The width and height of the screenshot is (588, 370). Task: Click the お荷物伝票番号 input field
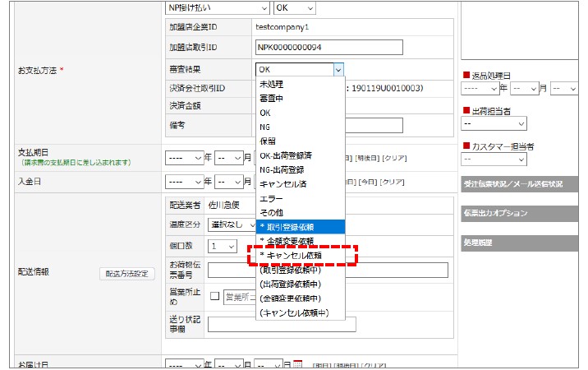pyautogui.click(x=328, y=270)
